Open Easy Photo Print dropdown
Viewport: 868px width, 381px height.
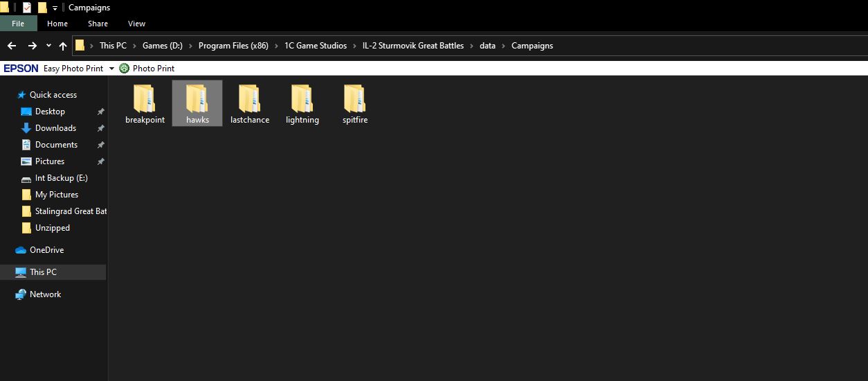(x=111, y=69)
